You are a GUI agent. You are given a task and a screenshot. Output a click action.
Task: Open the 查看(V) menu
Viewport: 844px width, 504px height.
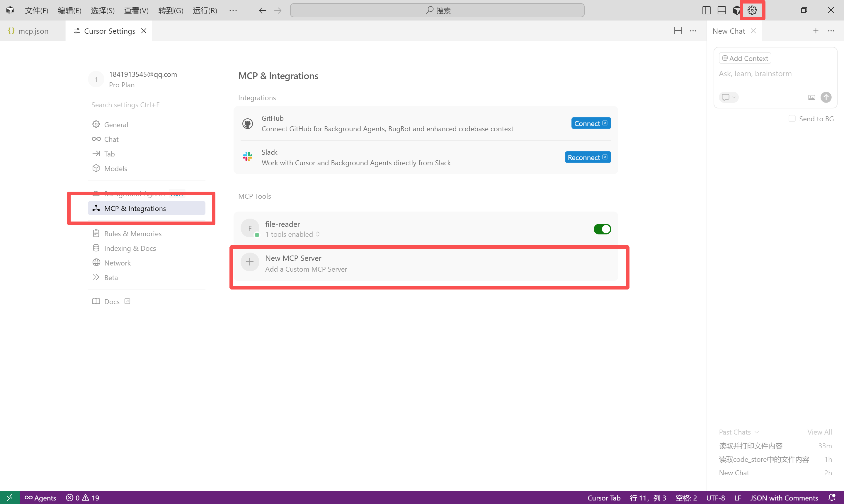coord(136,11)
